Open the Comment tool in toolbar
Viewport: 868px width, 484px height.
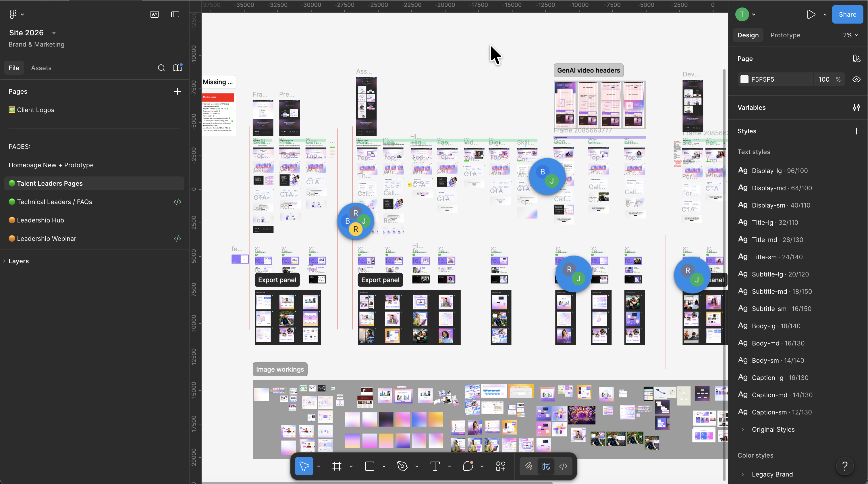468,466
